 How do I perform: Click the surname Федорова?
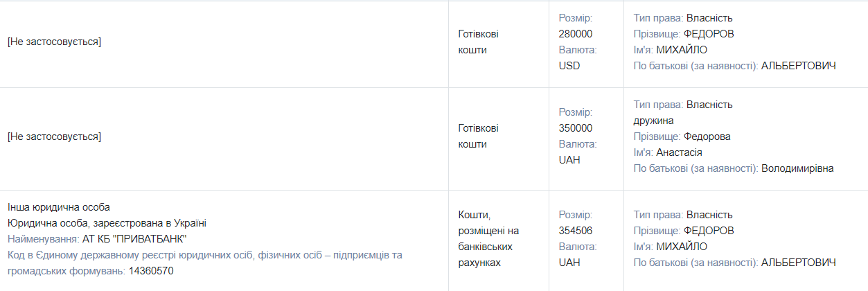pos(707,136)
